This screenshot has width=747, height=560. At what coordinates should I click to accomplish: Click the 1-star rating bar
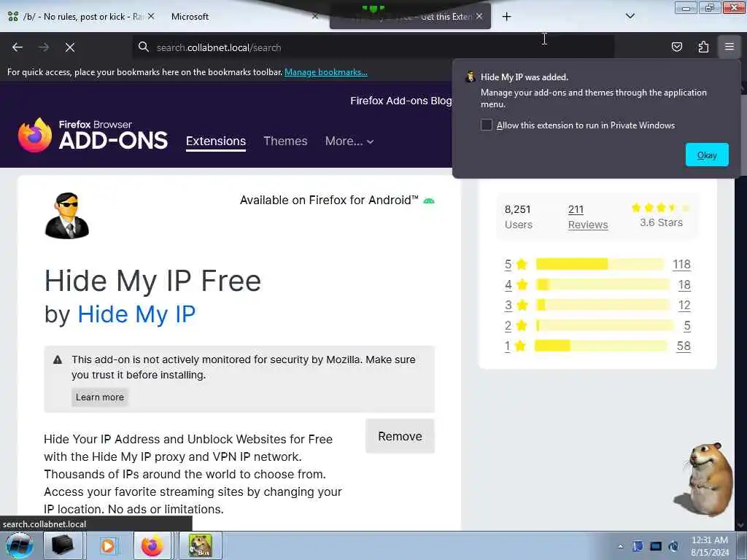pos(601,346)
